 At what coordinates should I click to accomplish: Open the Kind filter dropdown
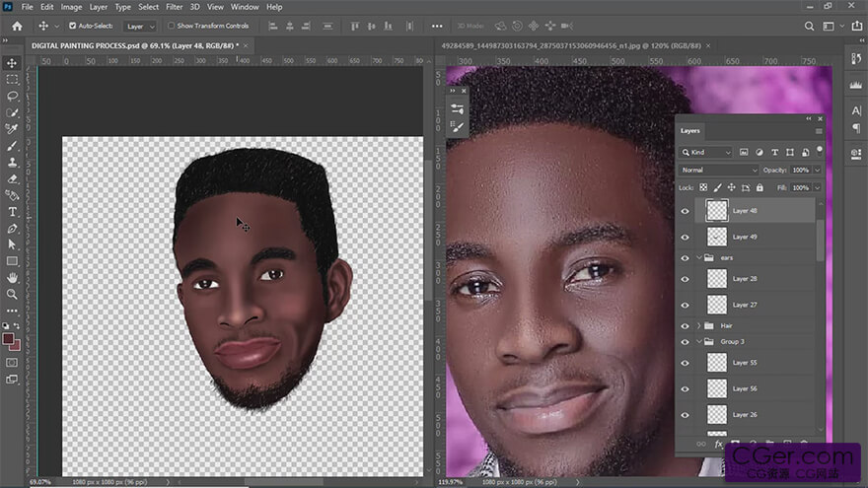[706, 152]
